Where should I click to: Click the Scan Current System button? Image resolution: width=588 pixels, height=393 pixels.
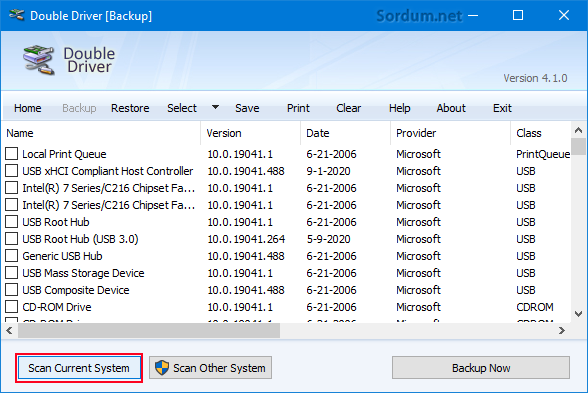[x=79, y=368]
